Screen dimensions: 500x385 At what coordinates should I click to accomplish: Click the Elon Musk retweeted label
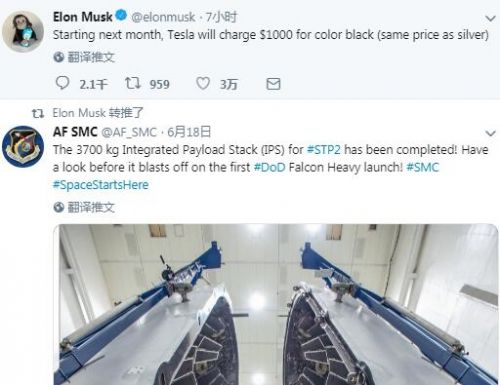click(98, 113)
